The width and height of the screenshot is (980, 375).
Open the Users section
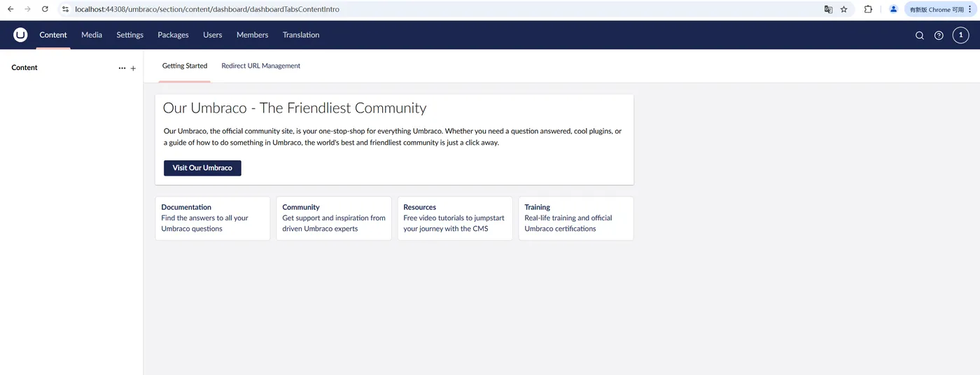tap(213, 35)
